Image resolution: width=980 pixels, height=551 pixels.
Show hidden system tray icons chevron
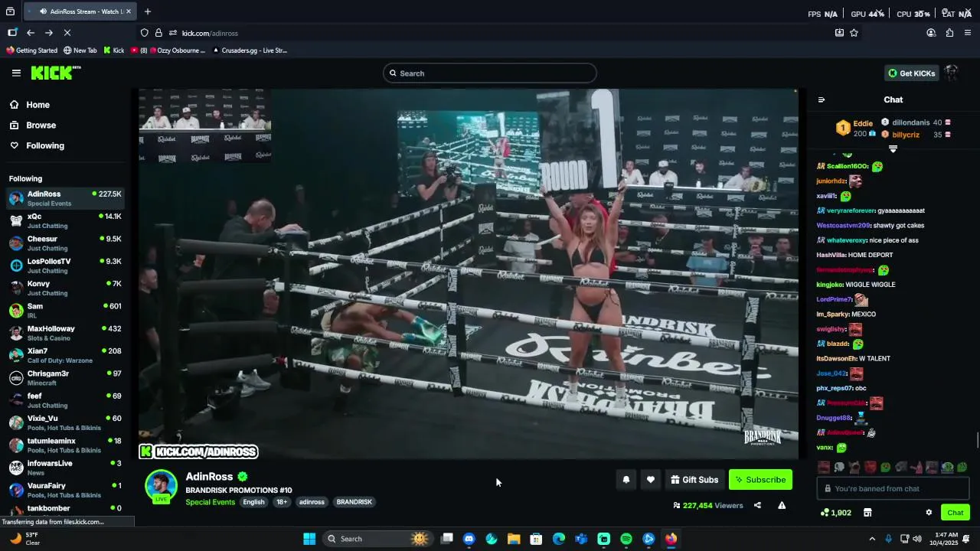pyautogui.click(x=872, y=539)
